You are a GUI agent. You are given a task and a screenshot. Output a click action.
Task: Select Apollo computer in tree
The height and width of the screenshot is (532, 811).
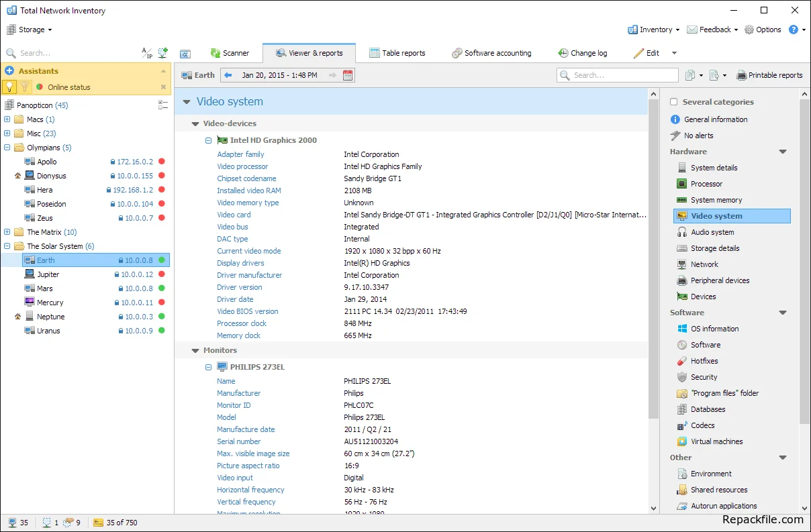[x=46, y=162]
